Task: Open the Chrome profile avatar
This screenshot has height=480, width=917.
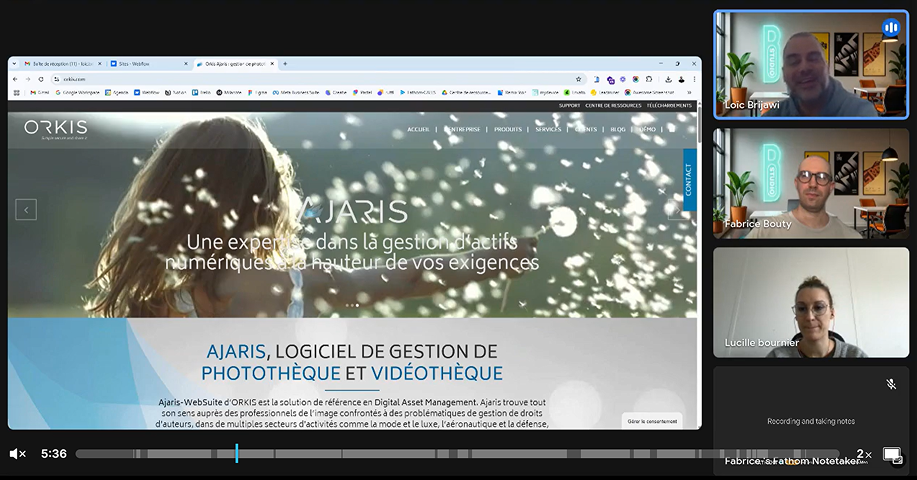Action: 681,79
